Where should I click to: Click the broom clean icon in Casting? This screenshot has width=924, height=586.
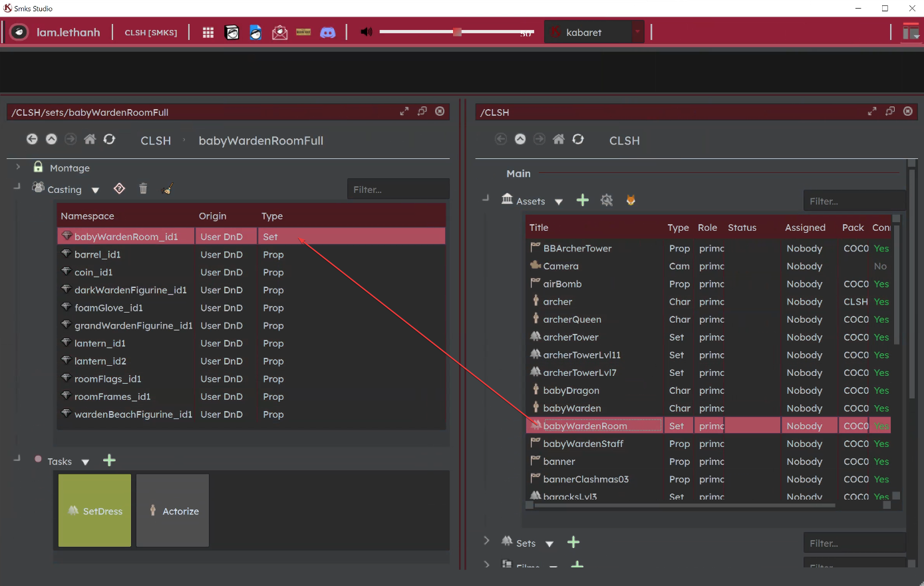tap(168, 189)
